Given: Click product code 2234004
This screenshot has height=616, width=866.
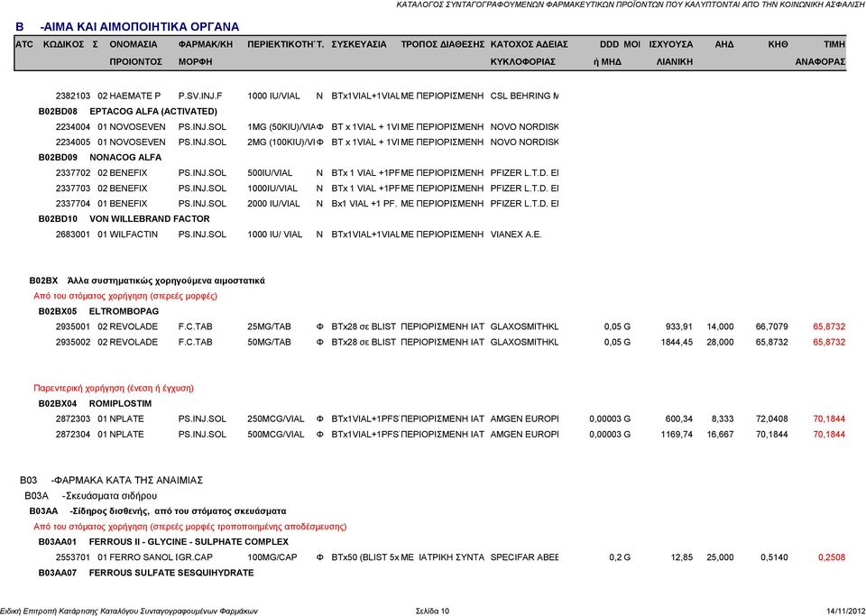Looking at the screenshot, I should click(x=73, y=127).
